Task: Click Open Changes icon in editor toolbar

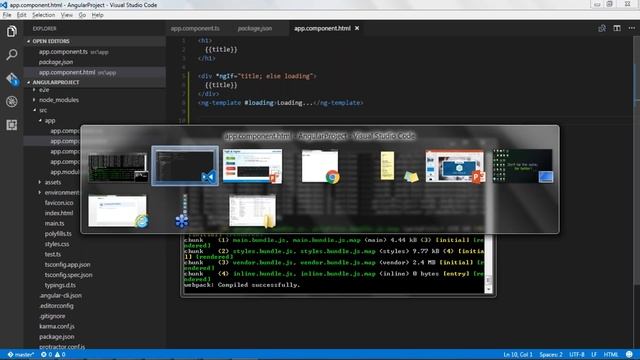Action: click(602, 28)
